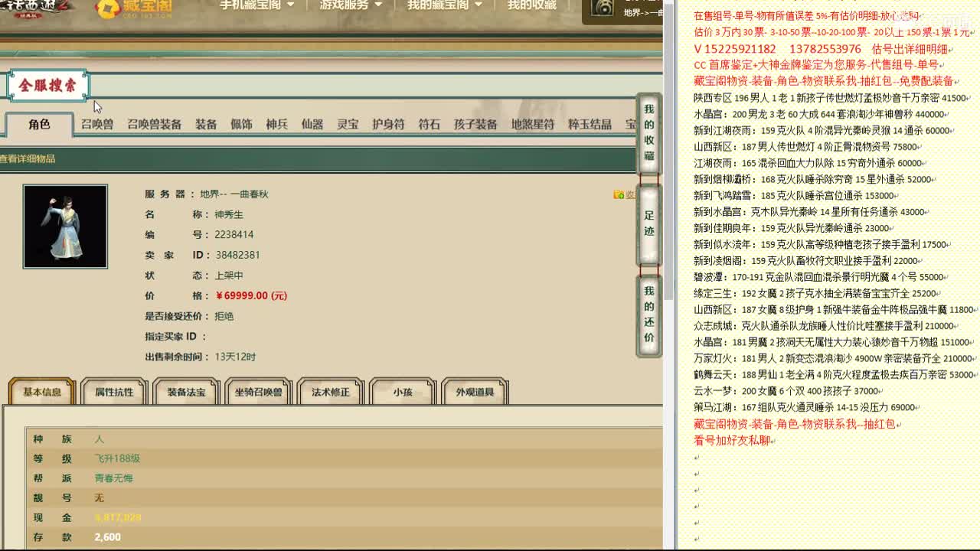Image resolution: width=980 pixels, height=551 pixels.
Task: Select the 小孩 detail tab
Action: [x=403, y=392]
